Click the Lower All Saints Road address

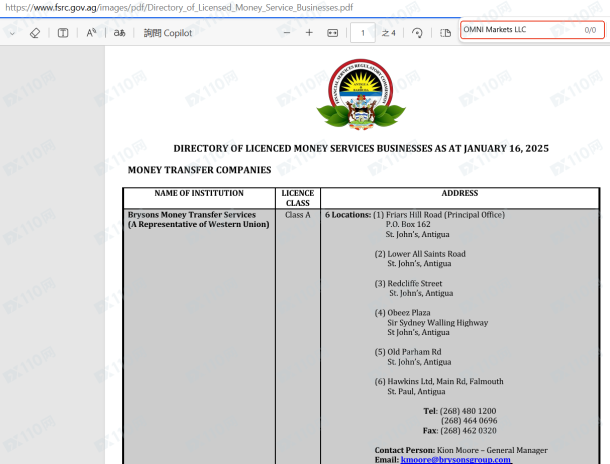420,254
